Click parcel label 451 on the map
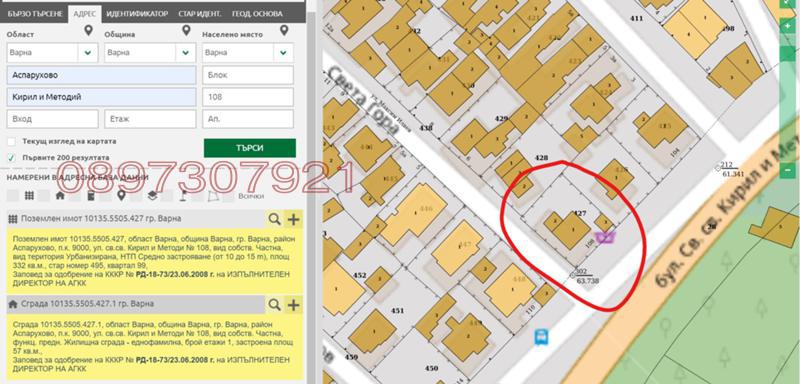The height and width of the screenshot is (384, 800). (397, 311)
